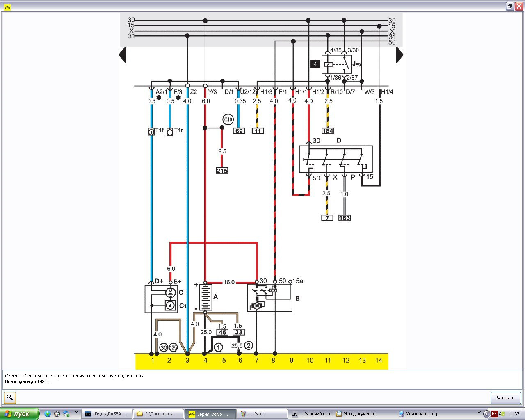
Task: Click the T1f connector symbol
Action: tap(151, 131)
